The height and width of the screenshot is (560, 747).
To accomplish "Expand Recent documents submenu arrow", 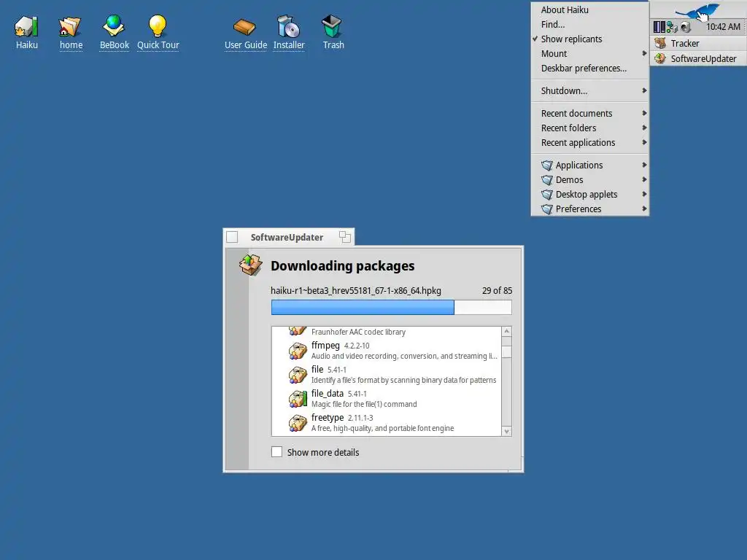I will [644, 113].
